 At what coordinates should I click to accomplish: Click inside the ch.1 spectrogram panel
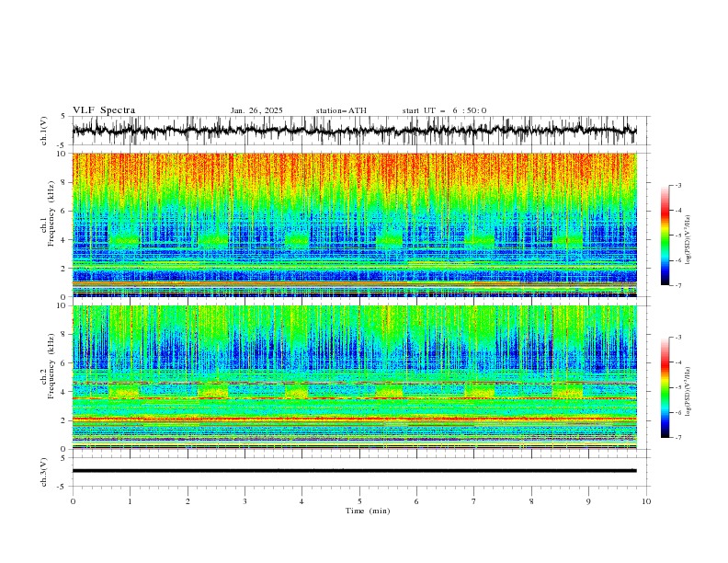354,224
